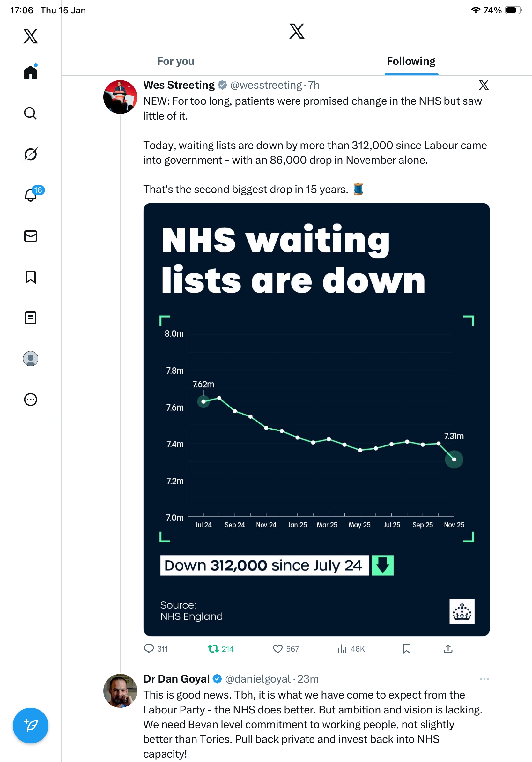This screenshot has height=762, width=532.
Task: Open share menu for Wes Streeting's post
Action: pyautogui.click(x=448, y=648)
